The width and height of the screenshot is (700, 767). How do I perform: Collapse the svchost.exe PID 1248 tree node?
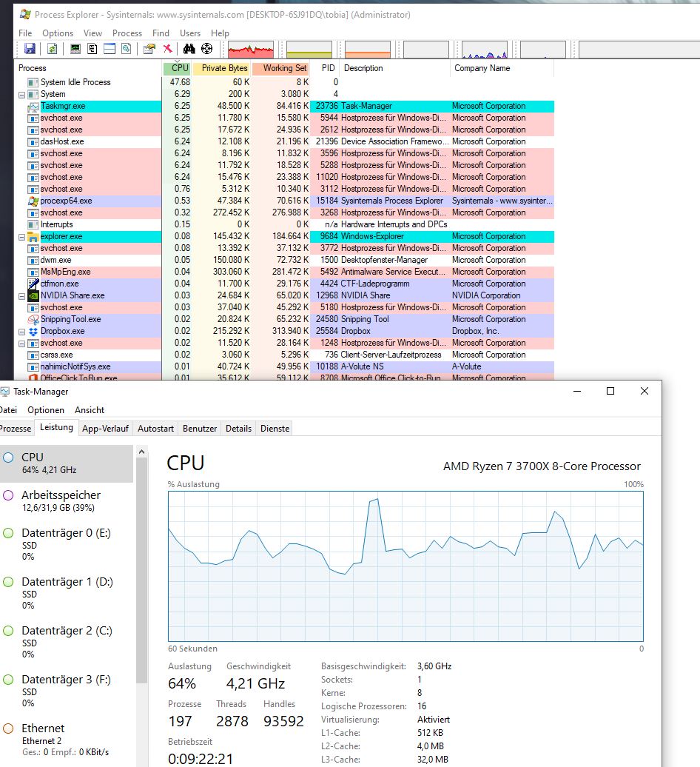coord(21,344)
